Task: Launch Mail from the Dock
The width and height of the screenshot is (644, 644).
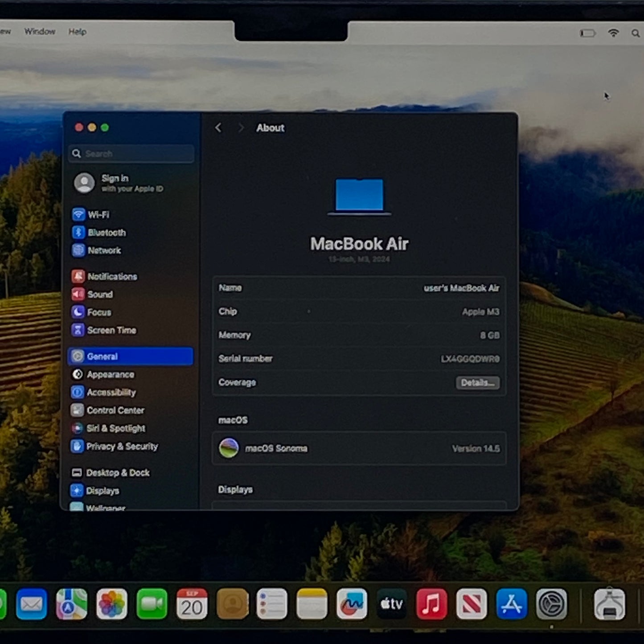Action: click(32, 604)
